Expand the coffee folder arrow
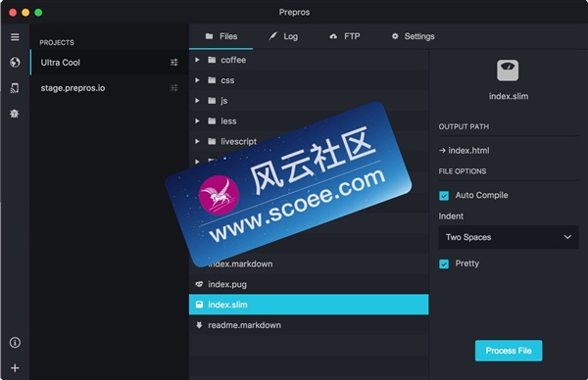 coord(197,60)
